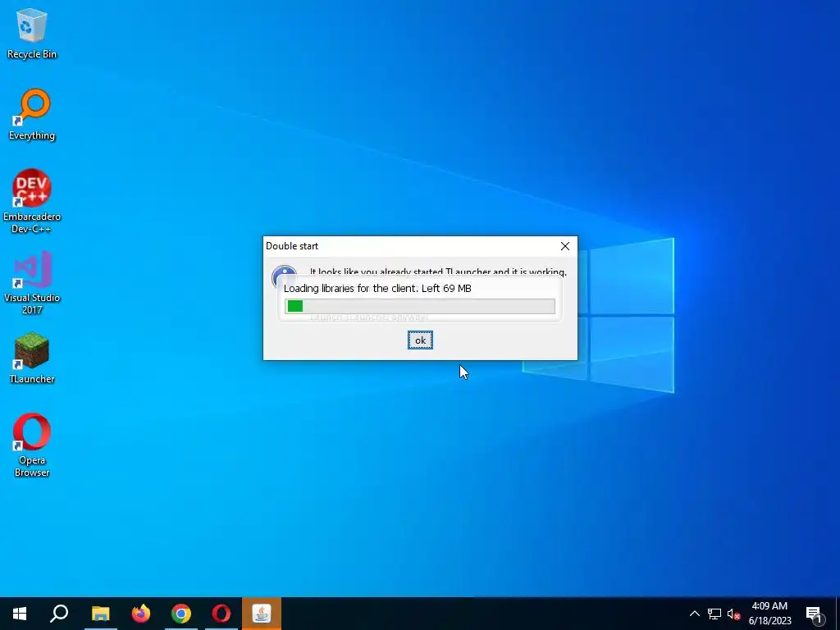Select Visual Studio 2017 desktop shortcut
The height and width of the screenshot is (630, 840).
point(32,283)
